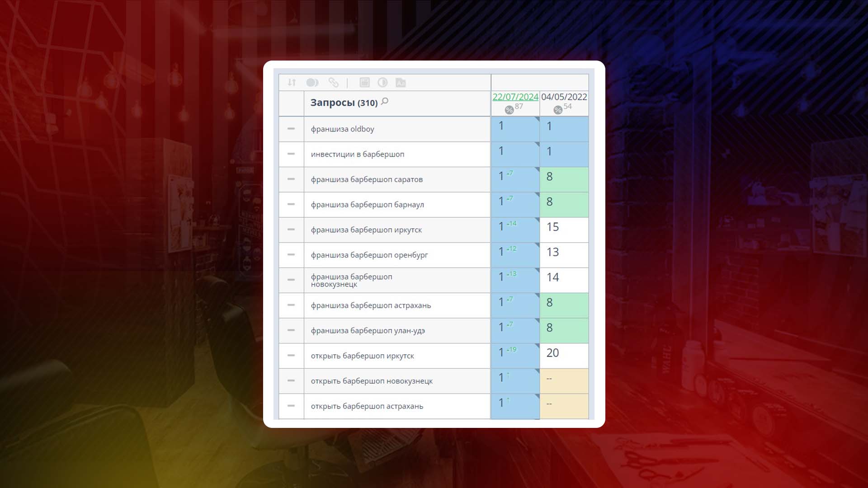
Task: Click minus next to инвестиции в барбершоп
Action: [291, 154]
